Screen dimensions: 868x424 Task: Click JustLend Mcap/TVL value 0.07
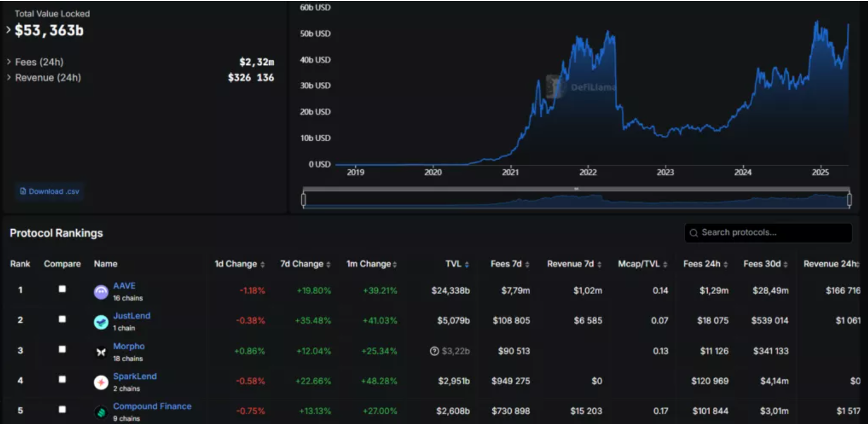[660, 320]
